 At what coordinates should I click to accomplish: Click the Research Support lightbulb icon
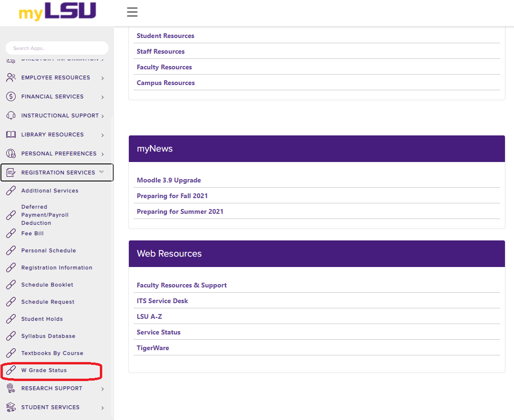click(x=11, y=388)
